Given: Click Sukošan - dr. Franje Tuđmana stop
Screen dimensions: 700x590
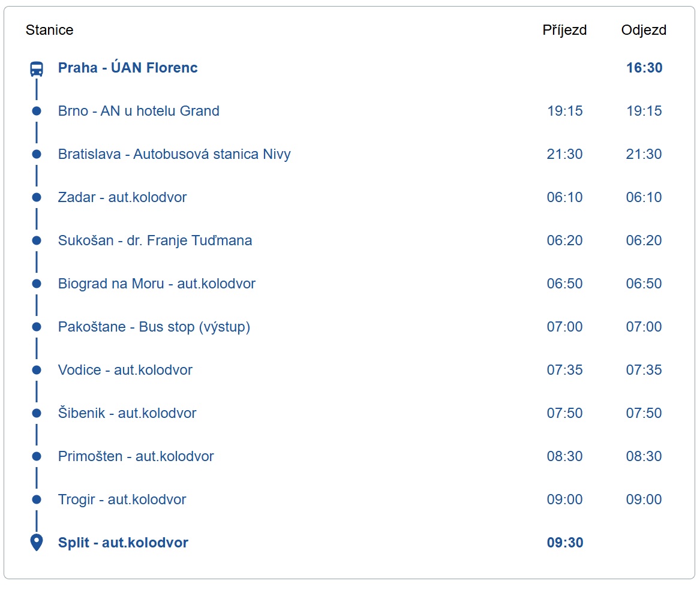Looking at the screenshot, I should (x=155, y=240).
